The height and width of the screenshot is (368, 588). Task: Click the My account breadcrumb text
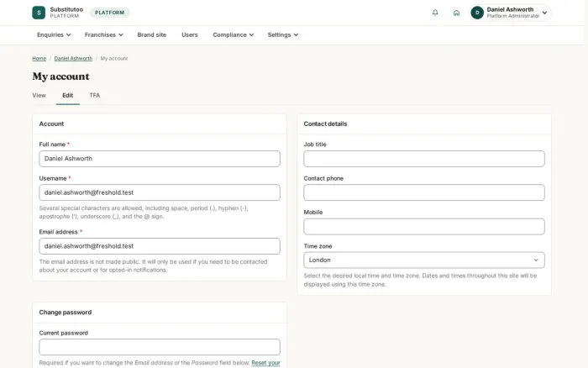tap(114, 59)
